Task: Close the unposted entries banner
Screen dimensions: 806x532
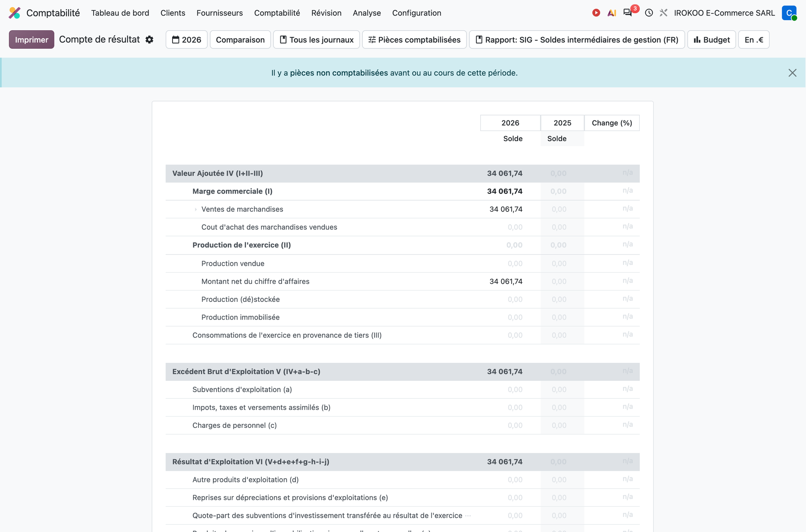Action: pos(792,73)
